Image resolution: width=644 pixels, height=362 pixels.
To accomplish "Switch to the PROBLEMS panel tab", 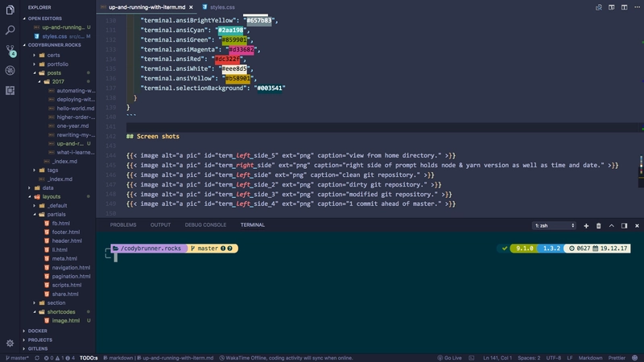I will point(123,225).
